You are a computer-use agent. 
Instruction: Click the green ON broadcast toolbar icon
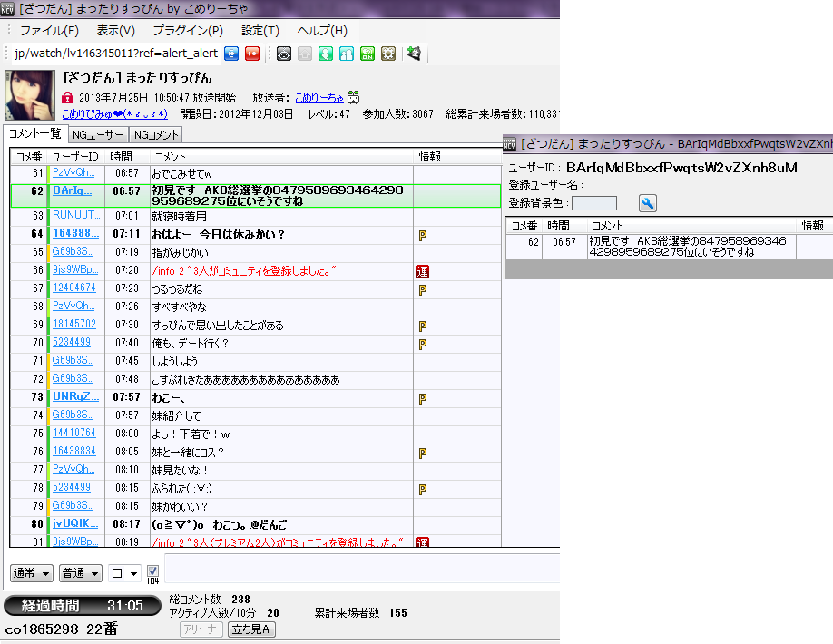[367, 54]
